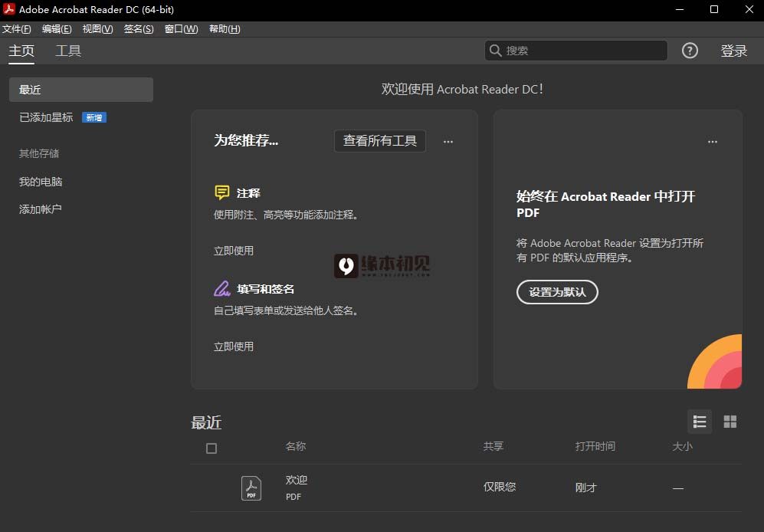
Task: Maximize the Acrobat Reader window
Action: (714, 9)
